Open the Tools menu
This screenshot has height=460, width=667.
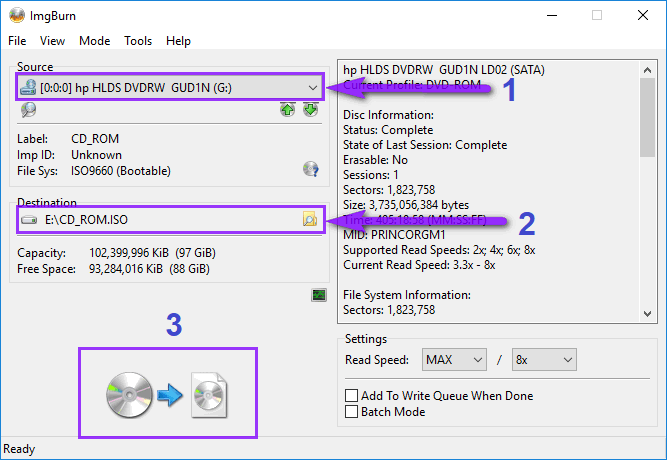[x=138, y=41]
